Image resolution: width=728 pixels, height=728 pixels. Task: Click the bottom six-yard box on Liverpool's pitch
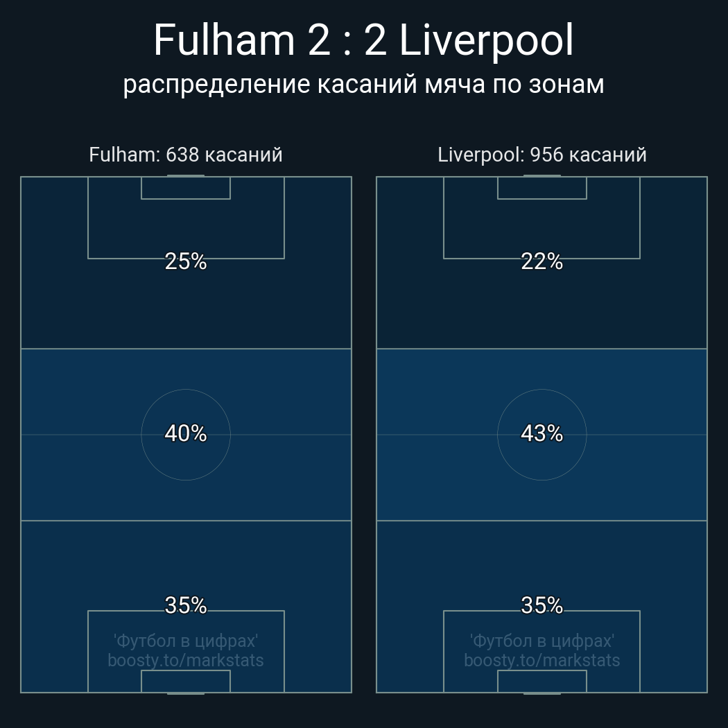tap(542, 681)
